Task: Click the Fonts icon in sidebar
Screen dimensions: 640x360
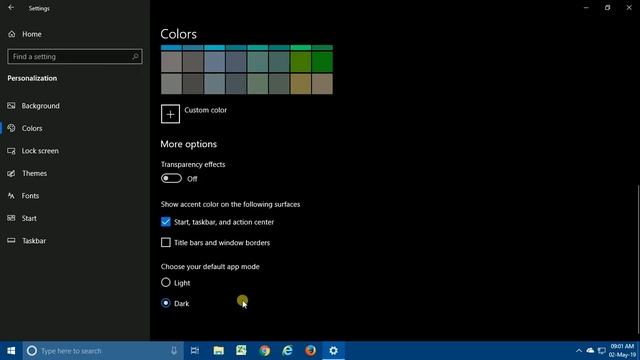Action: point(11,196)
